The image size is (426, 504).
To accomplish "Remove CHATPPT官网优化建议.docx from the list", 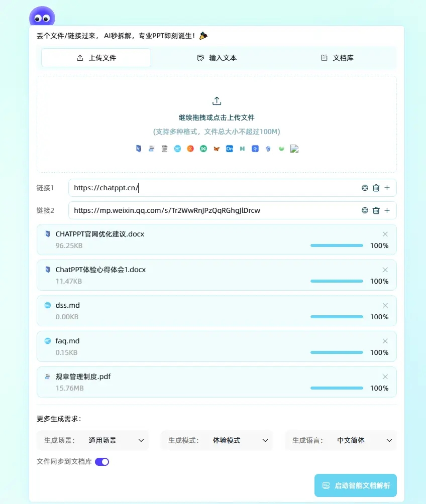I will click(385, 234).
